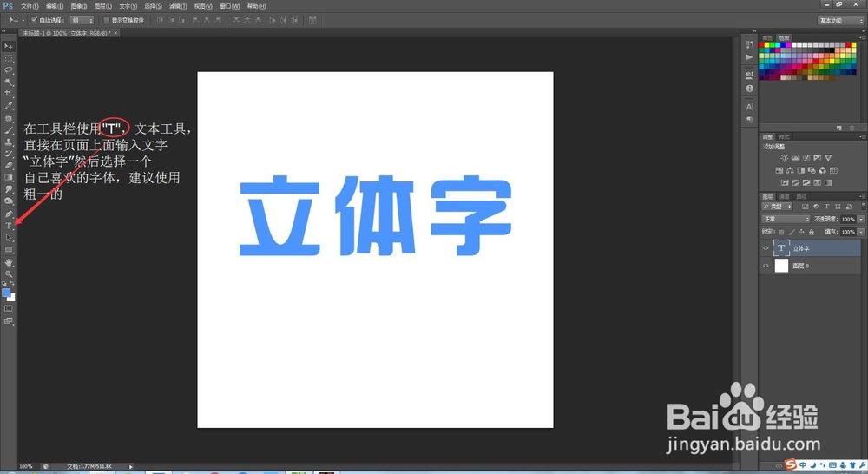Open the Fill slider dropdown arrow
Image resolution: width=868 pixels, height=474 pixels.
coord(861,232)
